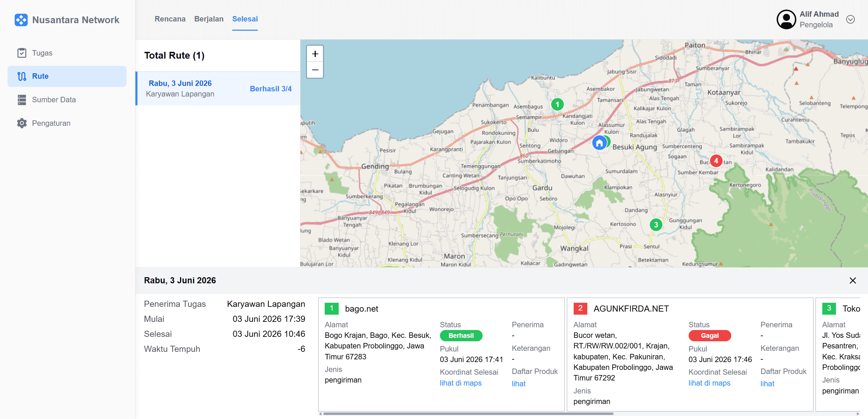Click the Waktu Tempuh value -6
This screenshot has height=419, width=868.
pyautogui.click(x=301, y=349)
